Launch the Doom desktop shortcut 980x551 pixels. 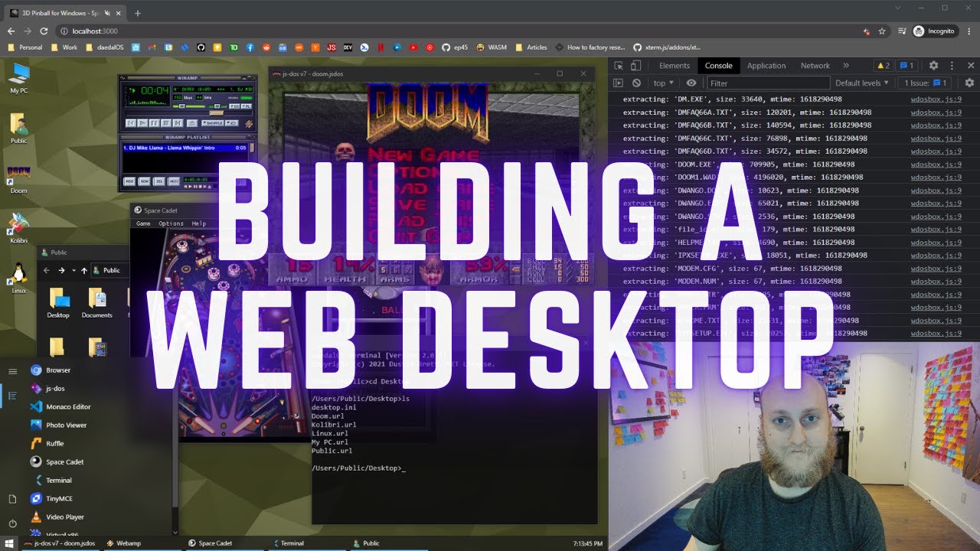(x=19, y=181)
